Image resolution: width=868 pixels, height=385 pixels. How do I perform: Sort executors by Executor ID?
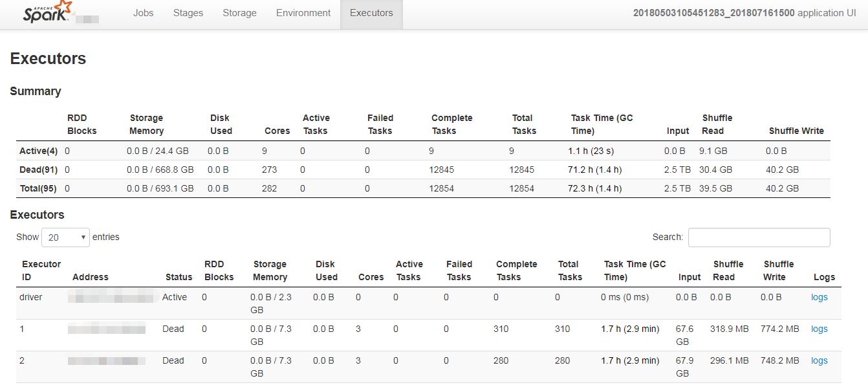click(41, 270)
